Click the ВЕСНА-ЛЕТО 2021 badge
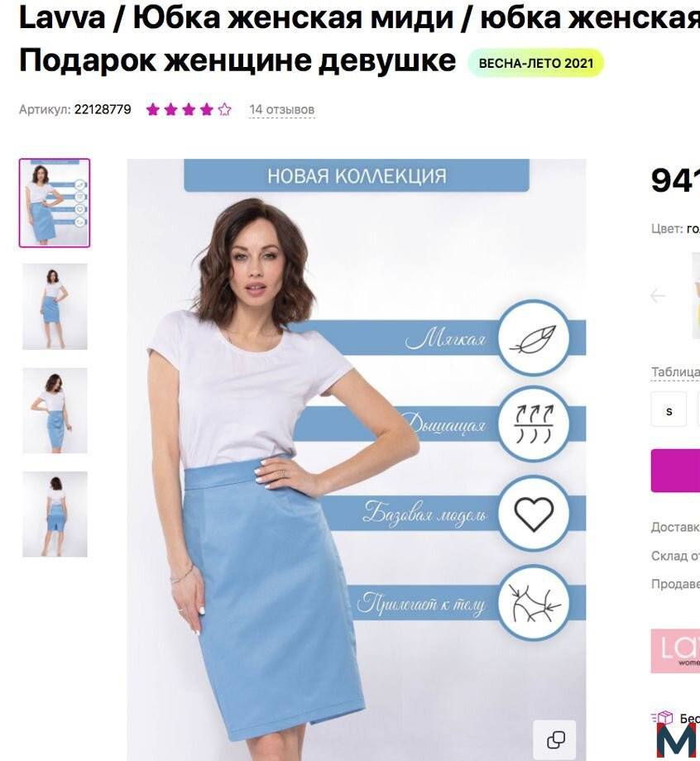This screenshot has height=761, width=700. (536, 63)
